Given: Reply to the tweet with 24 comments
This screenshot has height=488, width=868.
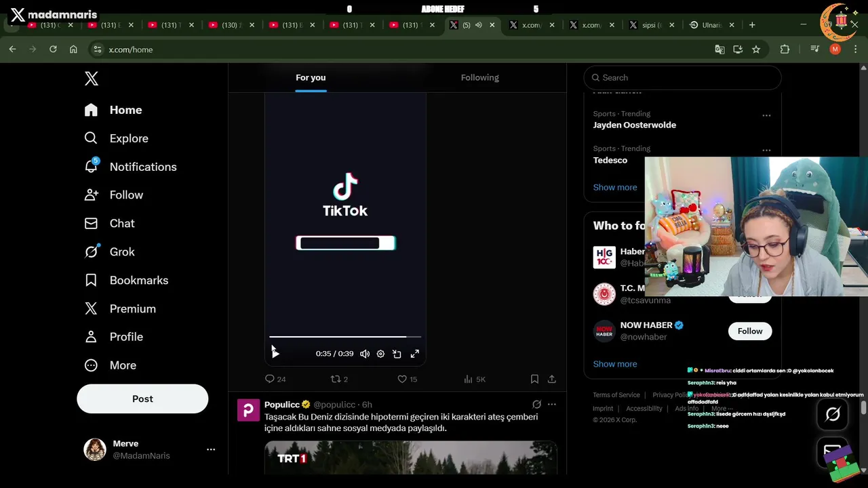Looking at the screenshot, I should [275, 380].
